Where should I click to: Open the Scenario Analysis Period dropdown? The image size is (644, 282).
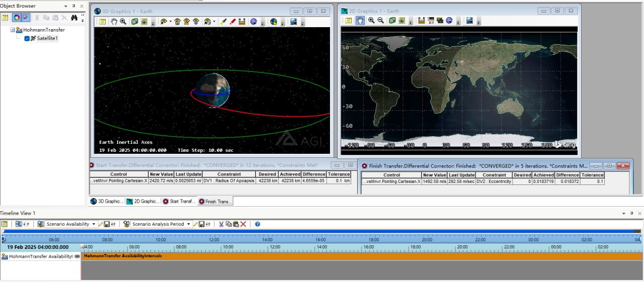pos(189,224)
